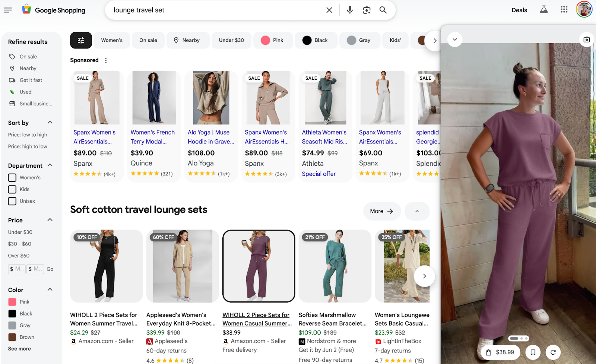
Task: Save the product using the bookmark icon
Action: tap(533, 352)
